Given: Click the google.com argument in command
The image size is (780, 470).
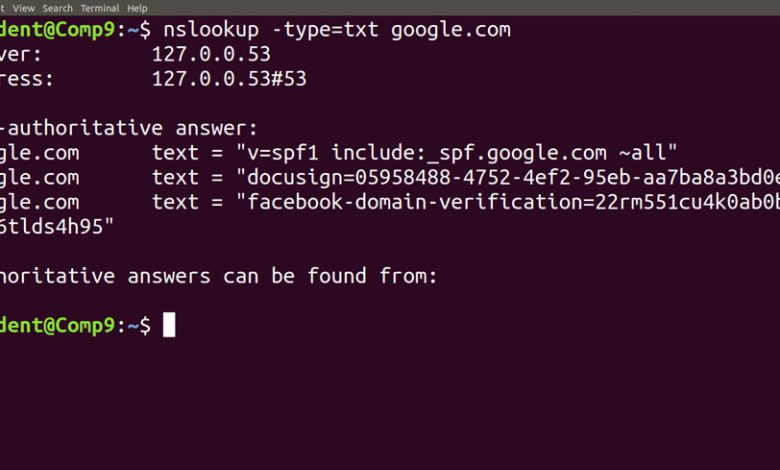Looking at the screenshot, I should point(451,31).
